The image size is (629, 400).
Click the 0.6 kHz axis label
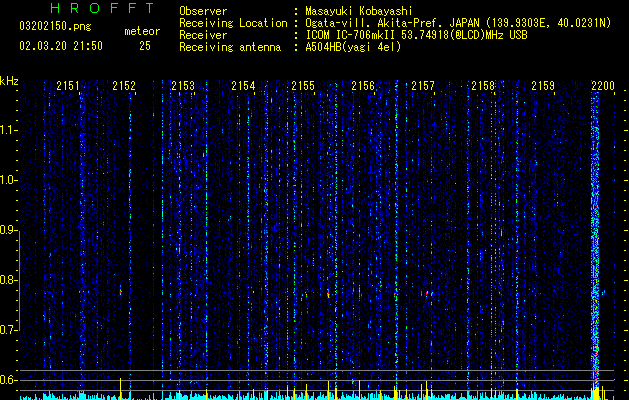coord(8,380)
